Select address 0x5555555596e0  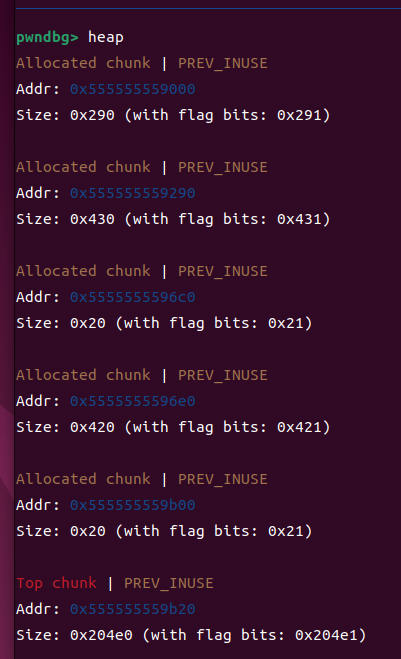tap(132, 401)
